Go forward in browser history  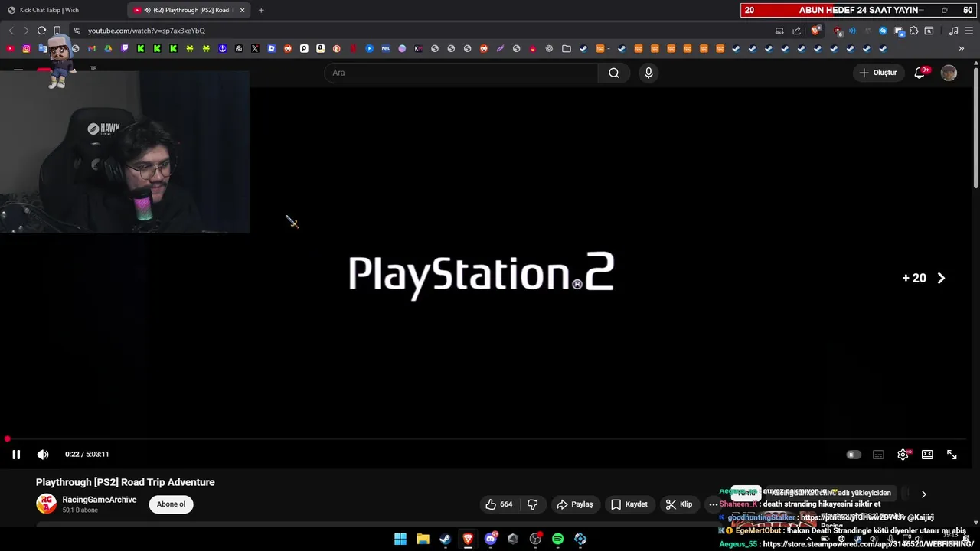(26, 31)
